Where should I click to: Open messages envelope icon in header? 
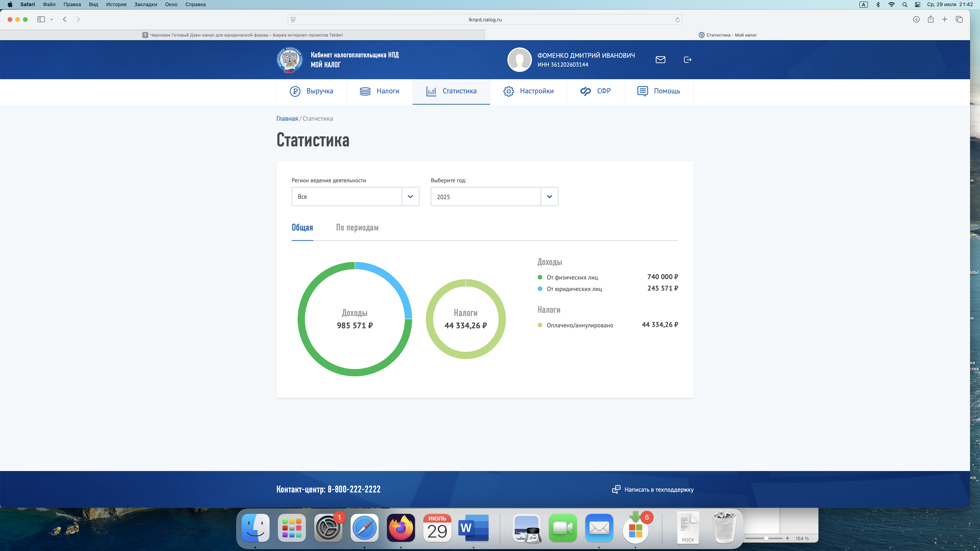[x=660, y=60]
